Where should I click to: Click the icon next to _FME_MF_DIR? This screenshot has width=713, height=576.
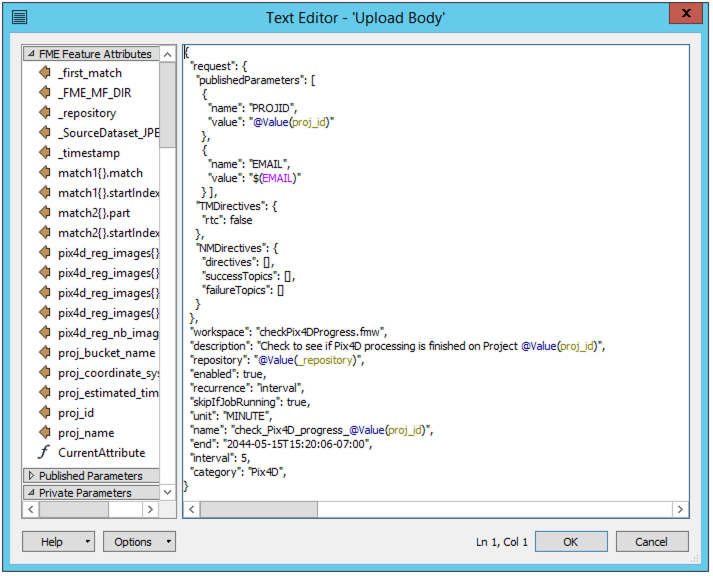[44, 93]
